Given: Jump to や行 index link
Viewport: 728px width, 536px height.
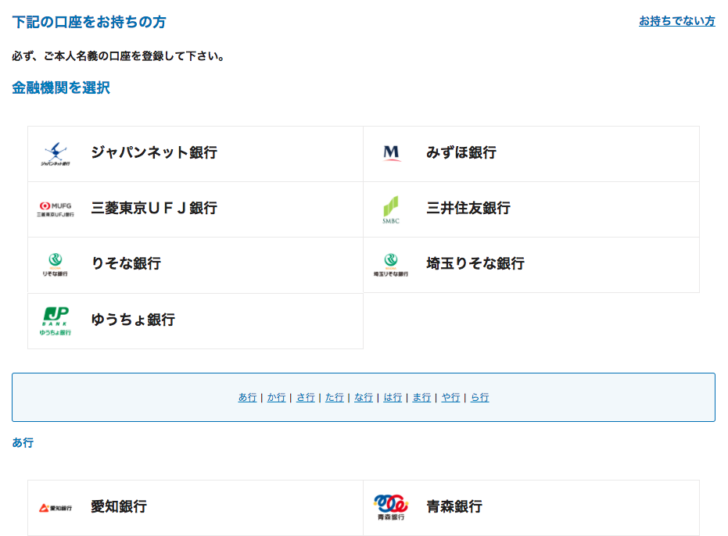Looking at the screenshot, I should tap(450, 398).
